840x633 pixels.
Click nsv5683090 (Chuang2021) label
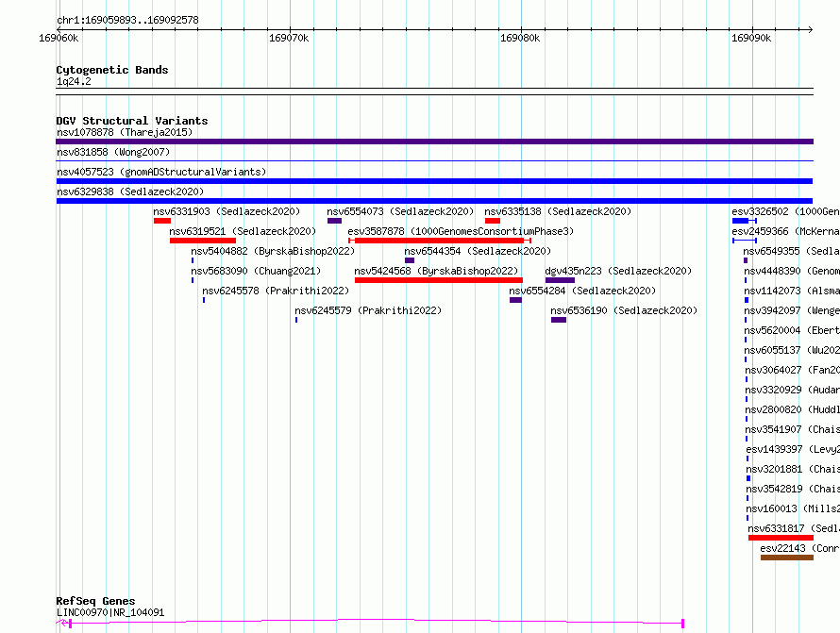click(256, 271)
